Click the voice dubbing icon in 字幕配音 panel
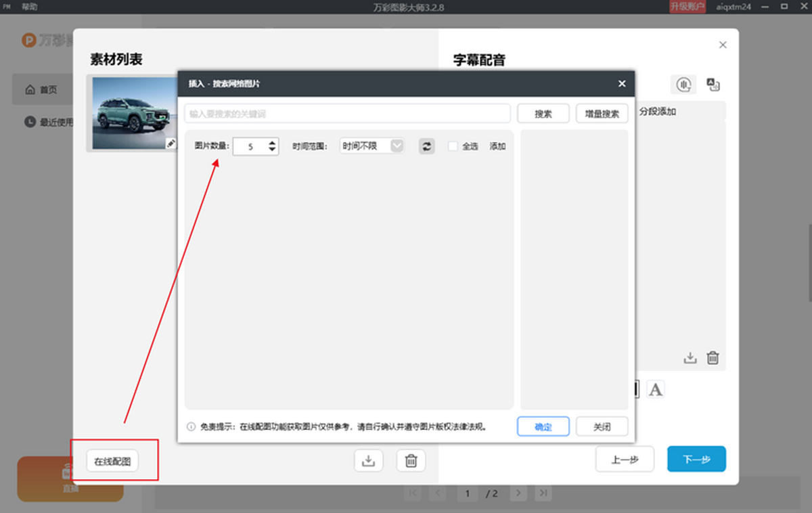The height and width of the screenshot is (513, 812). click(x=684, y=85)
